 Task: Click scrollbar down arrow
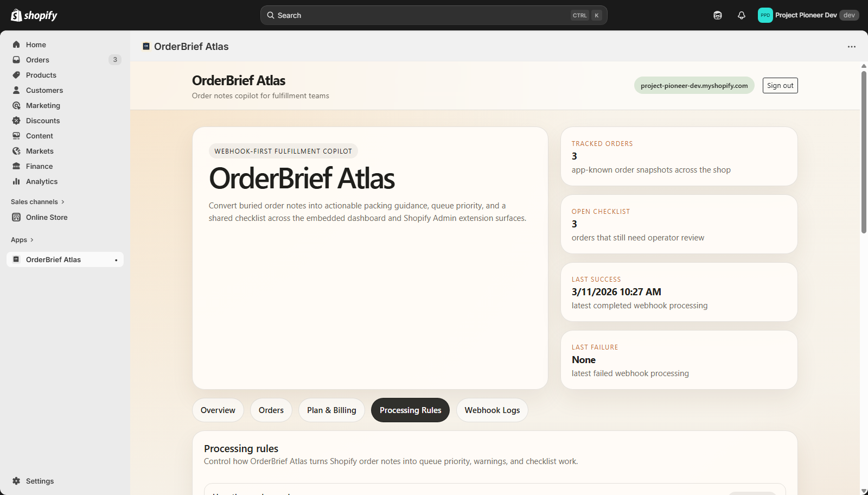click(x=864, y=491)
